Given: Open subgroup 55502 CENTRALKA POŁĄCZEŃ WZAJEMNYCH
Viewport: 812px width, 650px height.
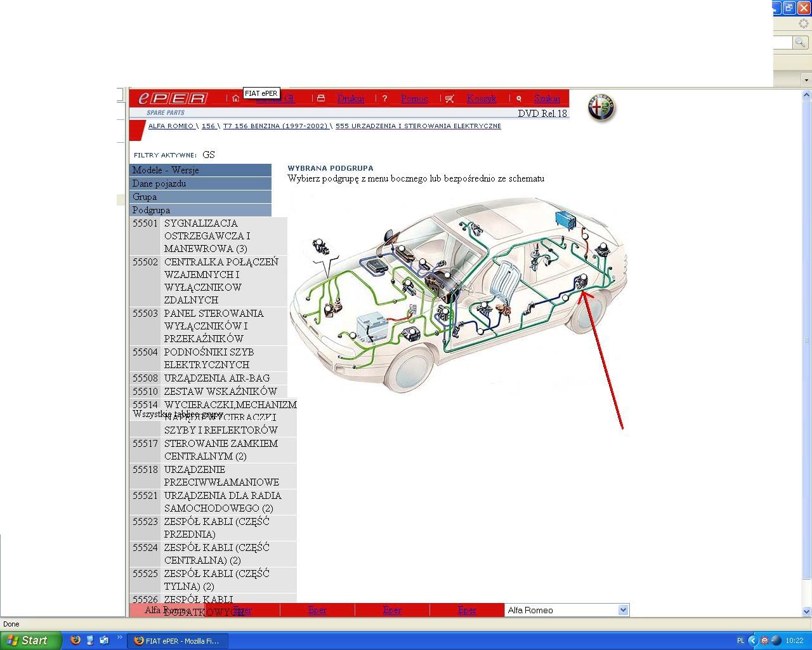Looking at the screenshot, I should tap(208, 281).
